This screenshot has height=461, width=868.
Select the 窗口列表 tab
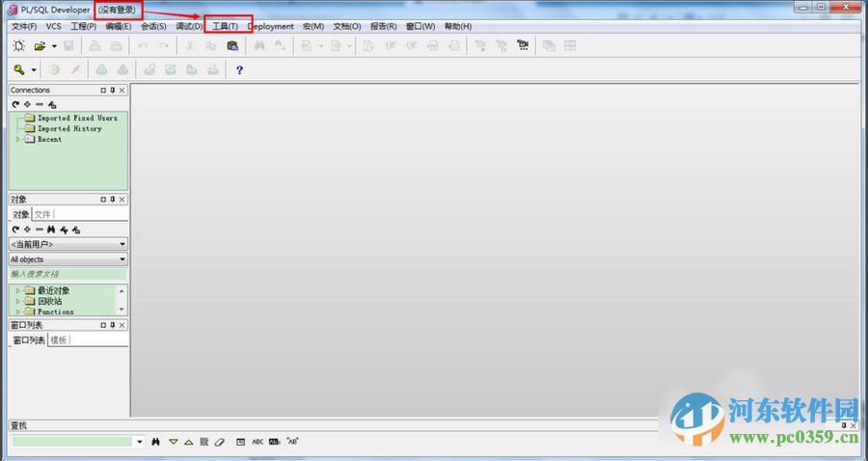point(29,340)
